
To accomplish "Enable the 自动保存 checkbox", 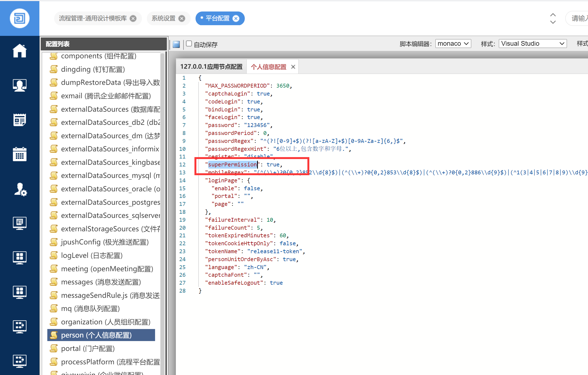I will 189,44.
